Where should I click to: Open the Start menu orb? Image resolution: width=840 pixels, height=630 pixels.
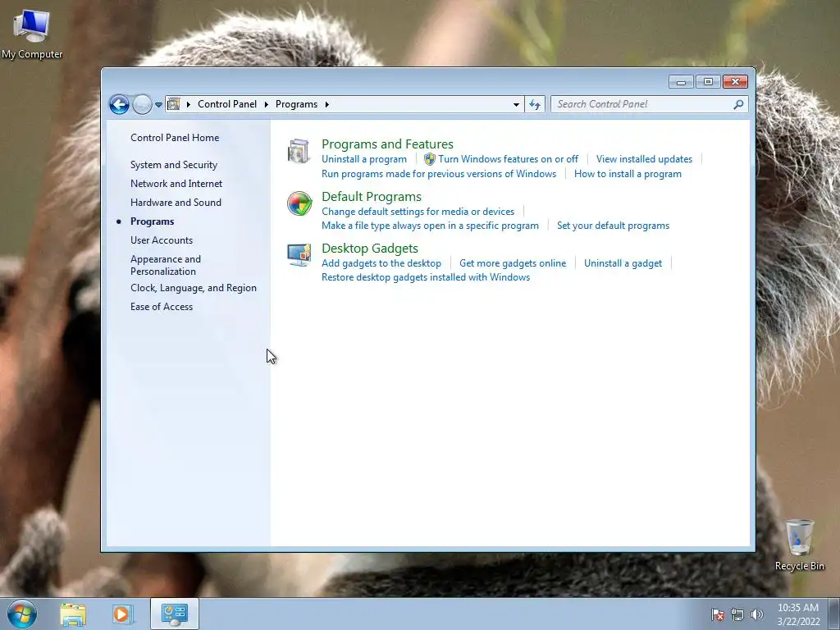pyautogui.click(x=22, y=614)
